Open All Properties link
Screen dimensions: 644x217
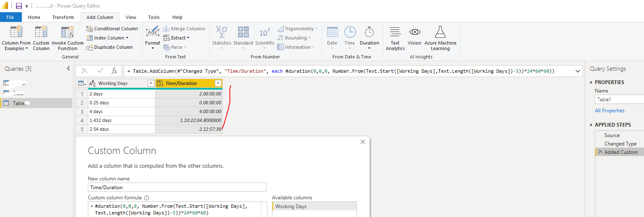[610, 111]
